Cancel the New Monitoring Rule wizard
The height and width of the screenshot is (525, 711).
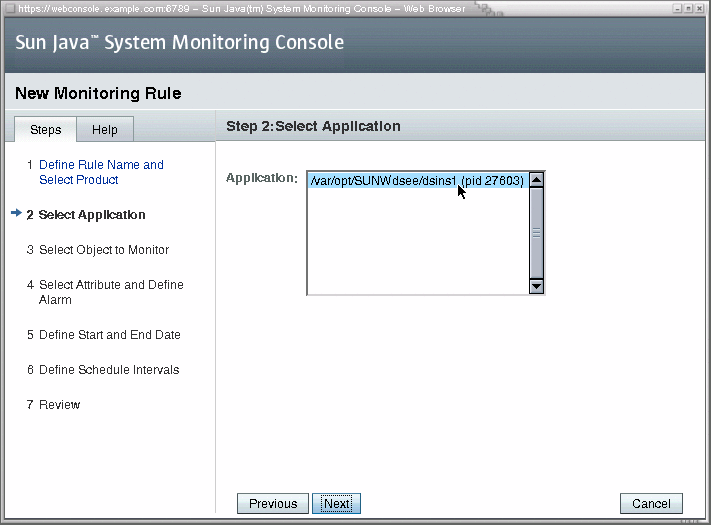point(651,504)
